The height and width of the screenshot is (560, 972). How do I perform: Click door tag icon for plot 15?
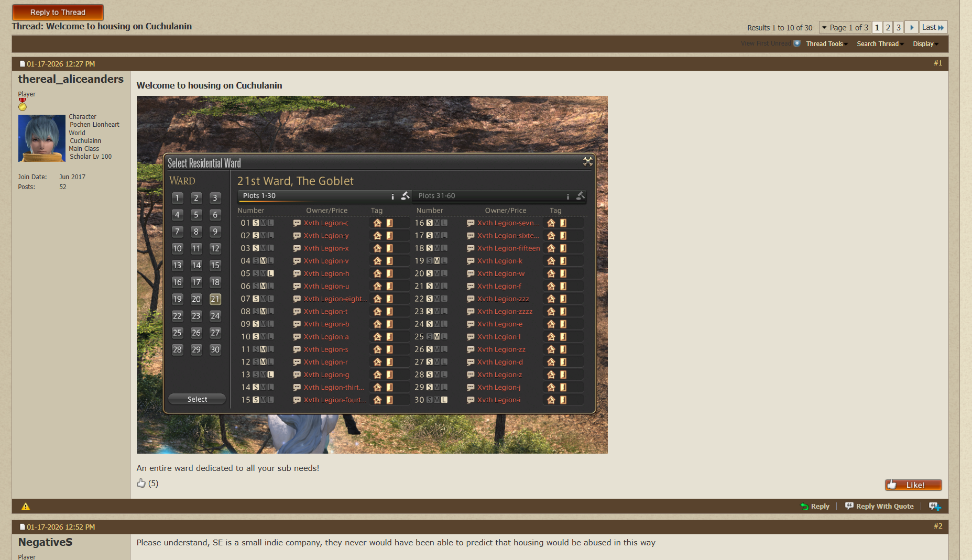coord(389,400)
